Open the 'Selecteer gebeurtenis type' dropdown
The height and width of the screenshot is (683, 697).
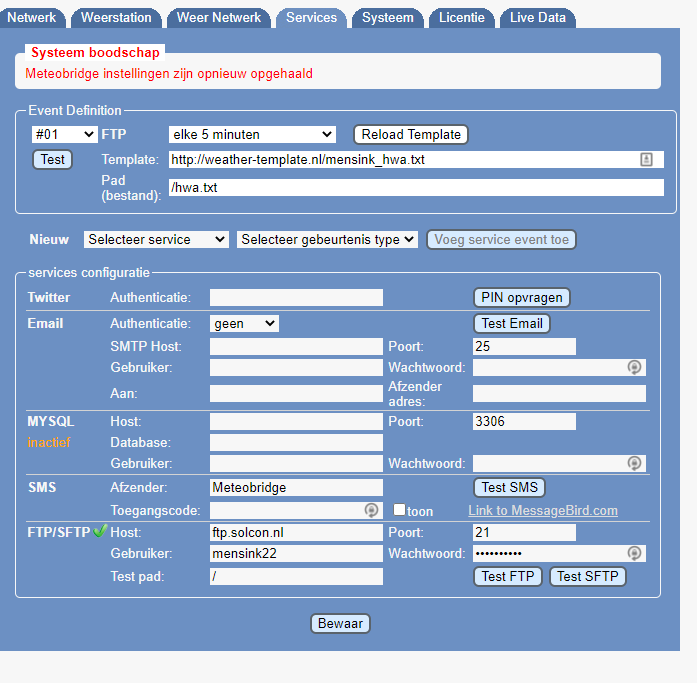327,240
